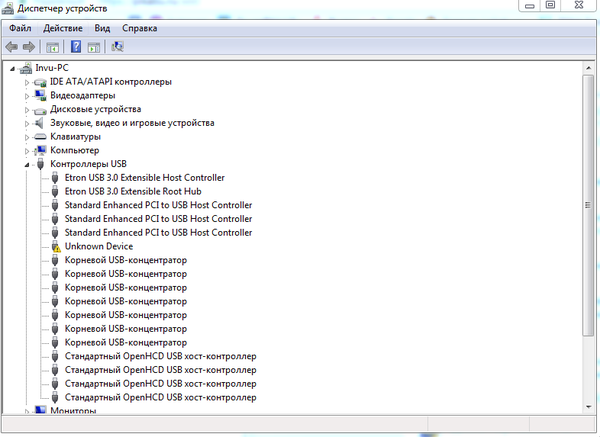
Task: Open the Файл menu
Action: [20, 28]
